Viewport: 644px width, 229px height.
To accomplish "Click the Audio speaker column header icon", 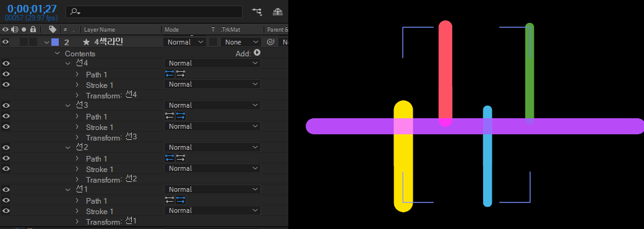I will pos(15,29).
